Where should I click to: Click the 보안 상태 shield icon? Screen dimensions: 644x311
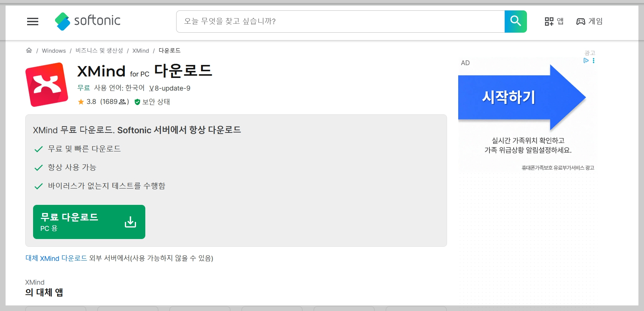coord(137,102)
